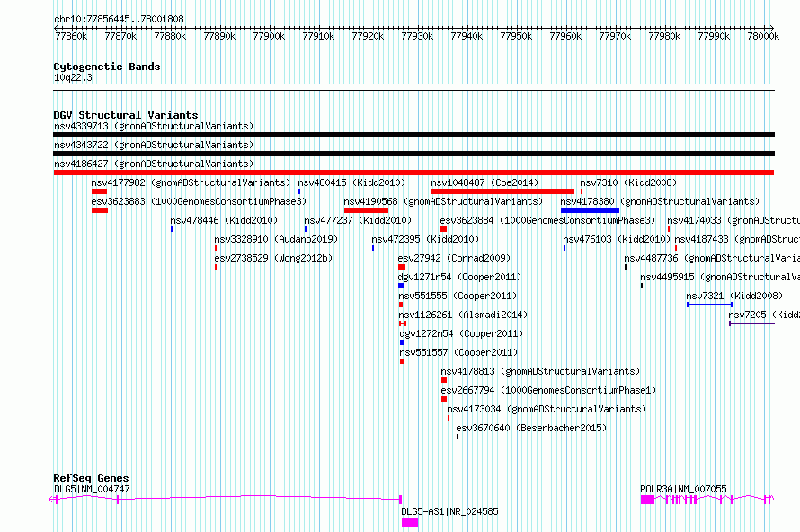This screenshot has height=532, width=800.
Task: Open the nsv1048487 (Coe2014) label
Action: click(484, 182)
